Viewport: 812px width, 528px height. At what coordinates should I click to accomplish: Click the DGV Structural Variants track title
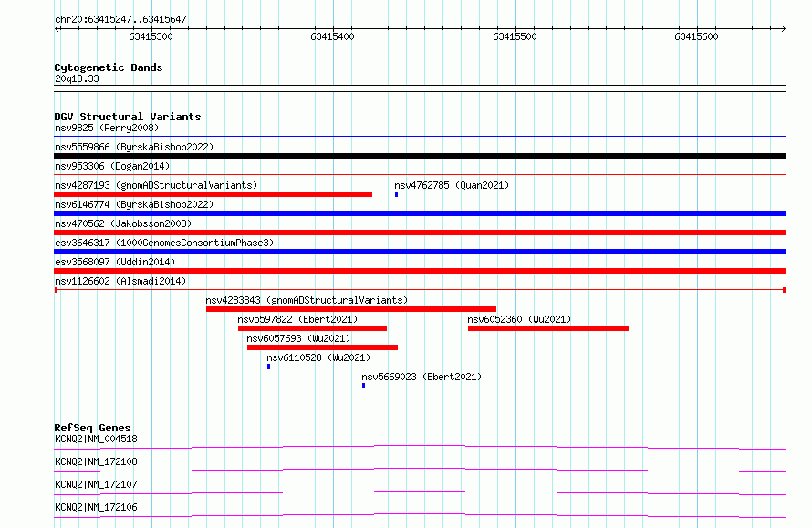(128, 117)
